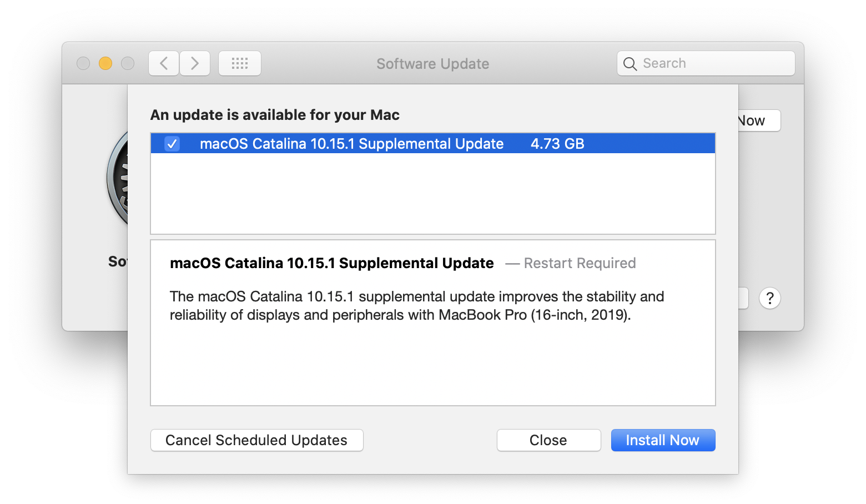Click the 4.73 GB size label
The width and height of the screenshot is (866, 504).
tap(557, 144)
